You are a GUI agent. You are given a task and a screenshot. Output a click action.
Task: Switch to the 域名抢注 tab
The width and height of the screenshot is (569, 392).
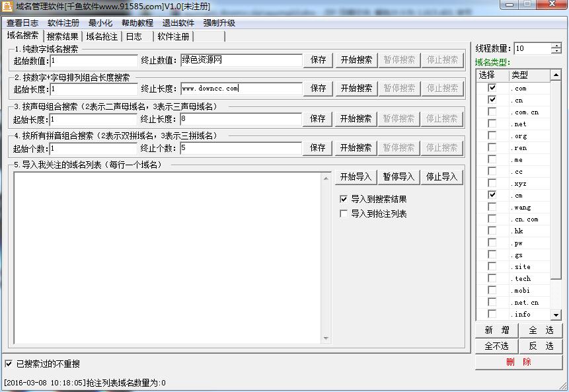tap(101, 36)
